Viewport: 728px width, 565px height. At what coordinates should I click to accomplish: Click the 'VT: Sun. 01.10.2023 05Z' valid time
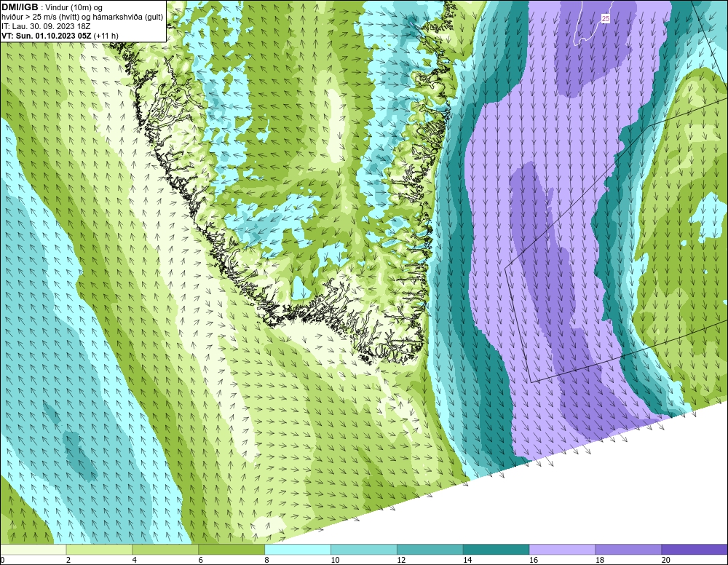point(47,36)
